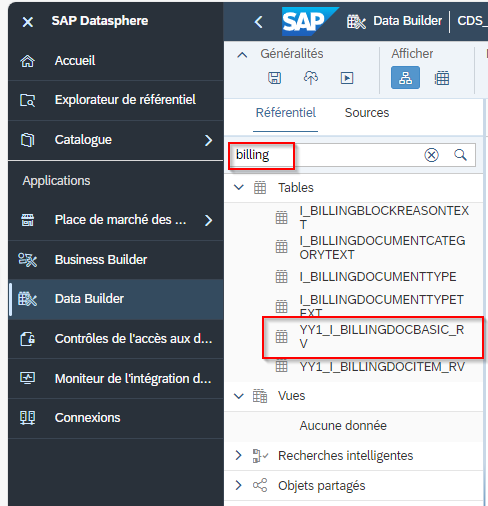Click the Deploy cloud upload icon
The height and width of the screenshot is (506, 488).
[x=311, y=78]
